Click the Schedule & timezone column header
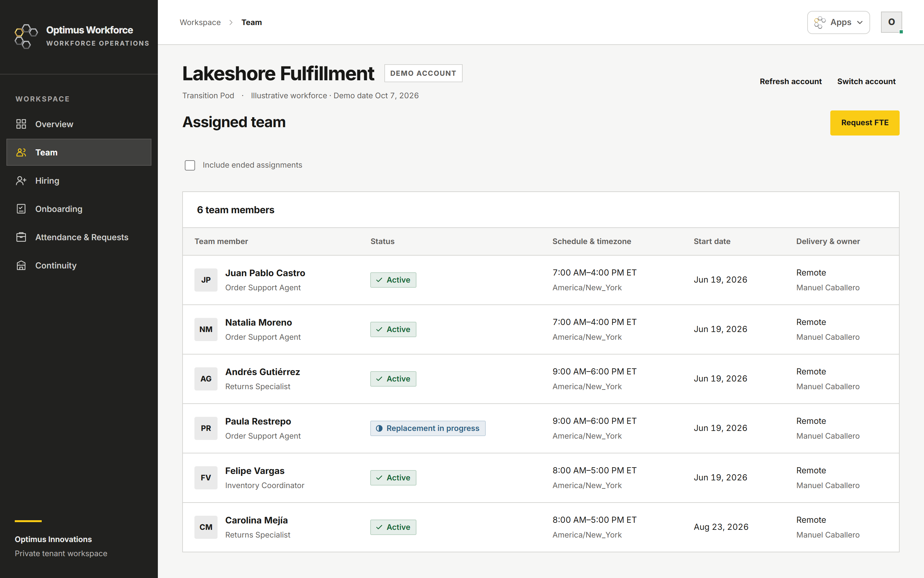 click(x=591, y=241)
